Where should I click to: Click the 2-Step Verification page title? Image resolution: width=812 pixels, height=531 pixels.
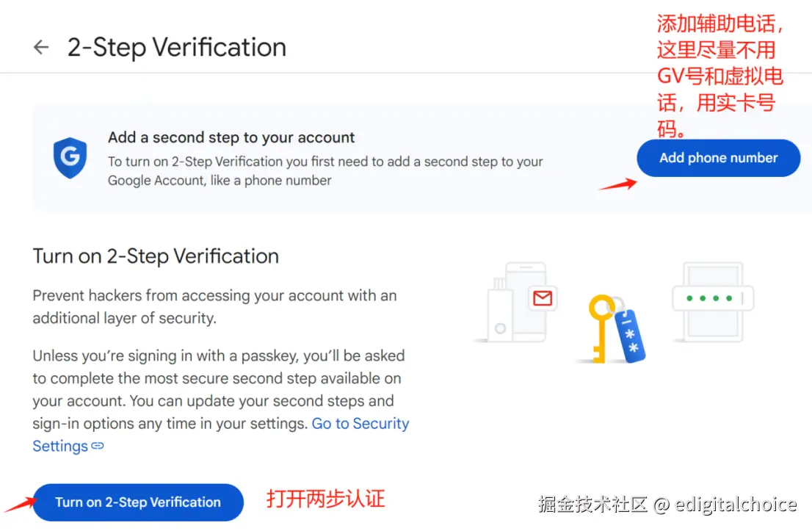[x=177, y=47]
